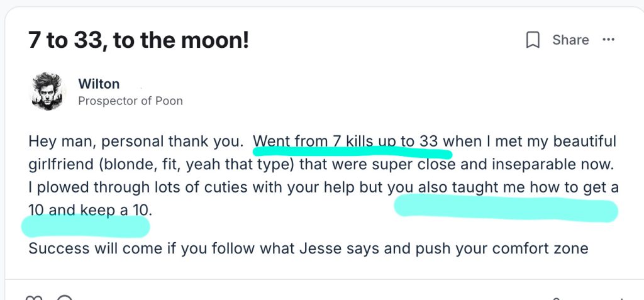Viewport: 644px width, 300px height.
Task: Open the three-dot more options menu
Action: [x=608, y=40]
